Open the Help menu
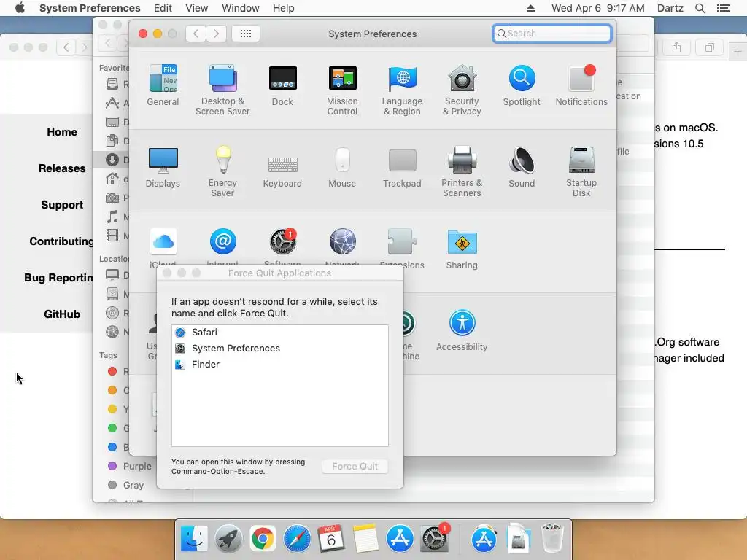 pyautogui.click(x=284, y=8)
